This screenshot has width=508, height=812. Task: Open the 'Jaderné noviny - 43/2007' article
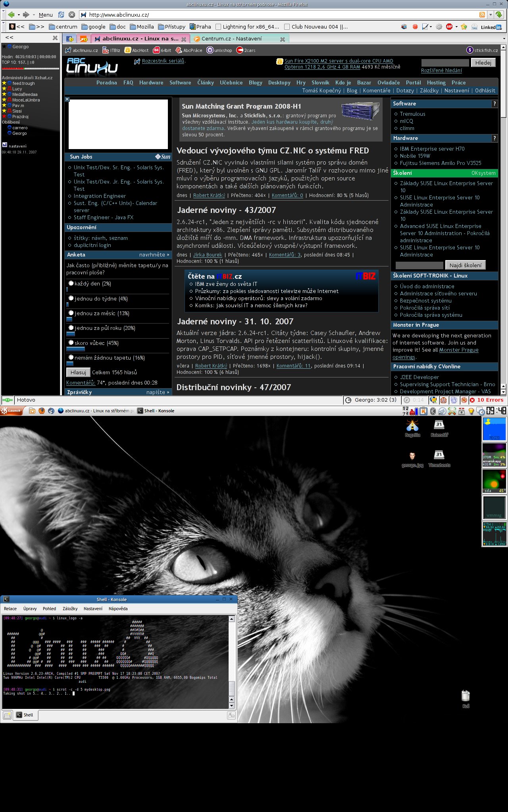(x=226, y=210)
